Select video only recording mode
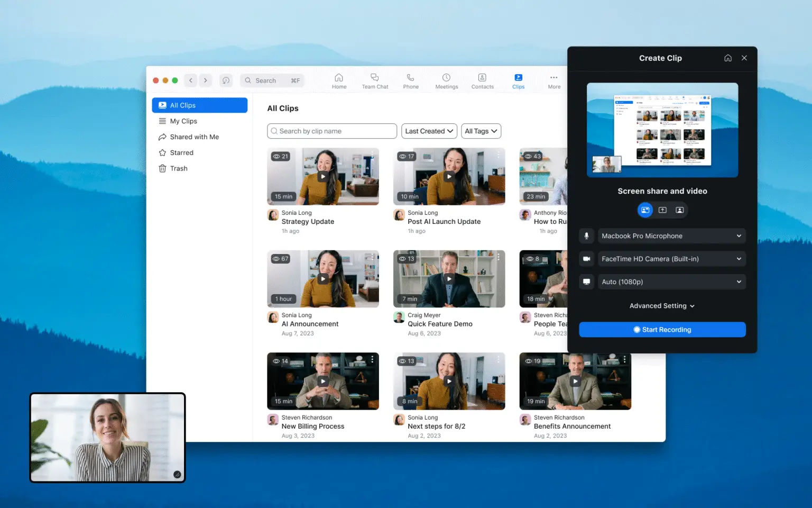812x508 pixels. pos(680,210)
